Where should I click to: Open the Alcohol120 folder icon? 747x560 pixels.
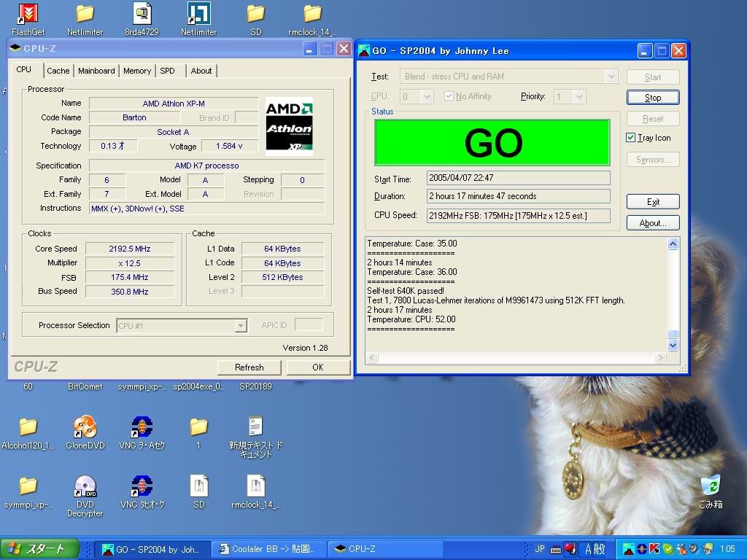pos(28,427)
